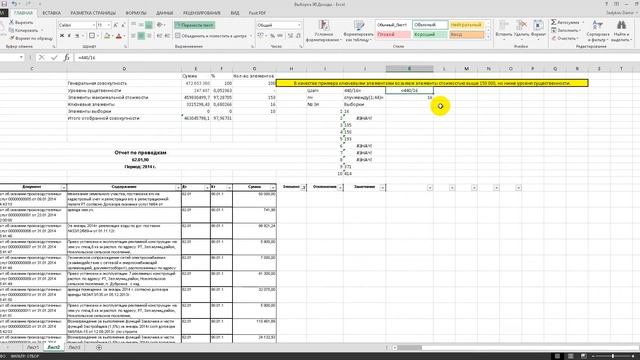Switch to the РЕЦЕНЗИРОВАНИЕ ribbon tab
Screen dimensions: 640x360
(x=202, y=13)
